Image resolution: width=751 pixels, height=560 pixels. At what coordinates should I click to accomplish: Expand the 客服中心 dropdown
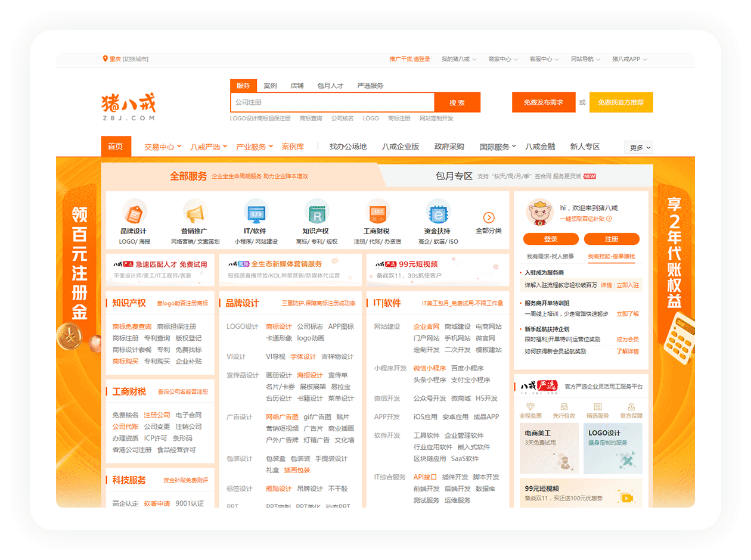click(544, 60)
